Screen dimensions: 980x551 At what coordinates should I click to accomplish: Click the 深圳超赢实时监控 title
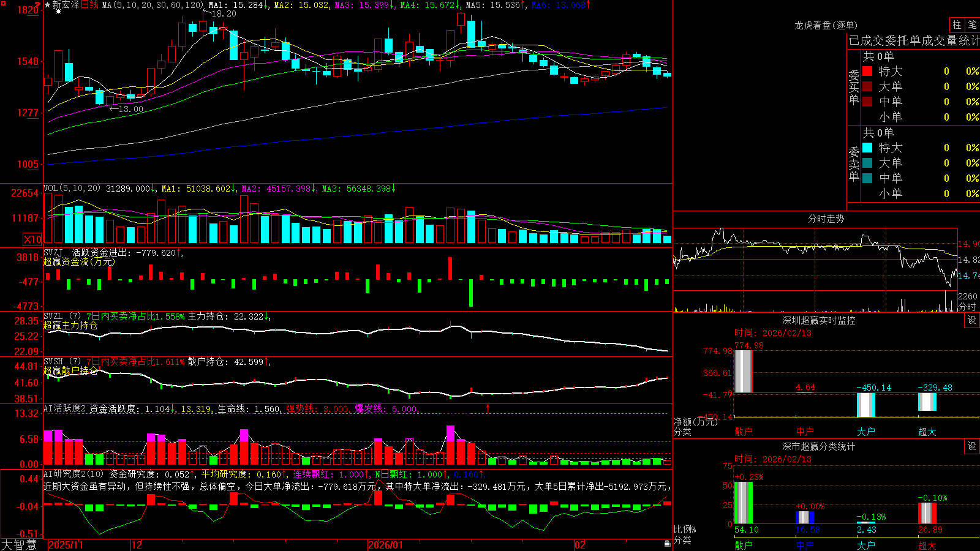point(819,320)
